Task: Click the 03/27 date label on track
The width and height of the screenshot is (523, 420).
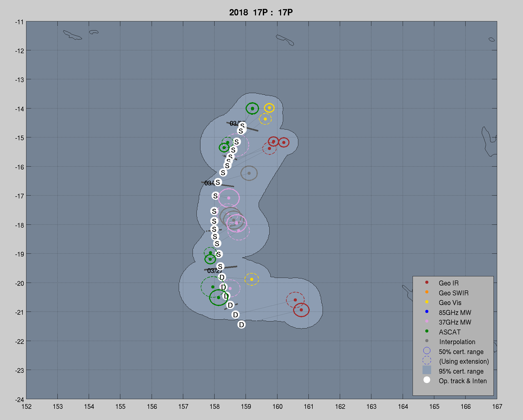Action: coord(214,271)
